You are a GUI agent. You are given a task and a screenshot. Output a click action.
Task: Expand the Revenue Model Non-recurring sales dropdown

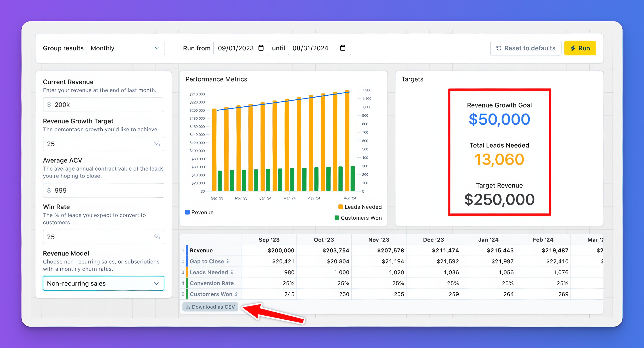pyautogui.click(x=103, y=283)
